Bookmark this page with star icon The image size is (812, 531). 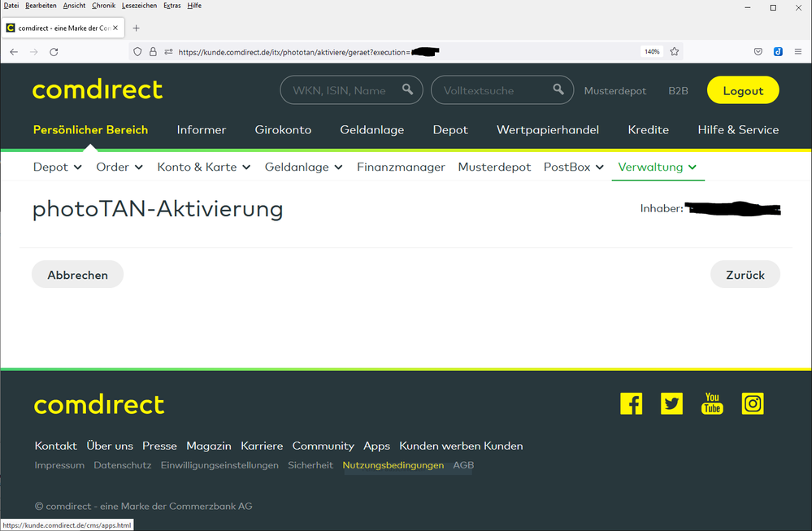[675, 51]
